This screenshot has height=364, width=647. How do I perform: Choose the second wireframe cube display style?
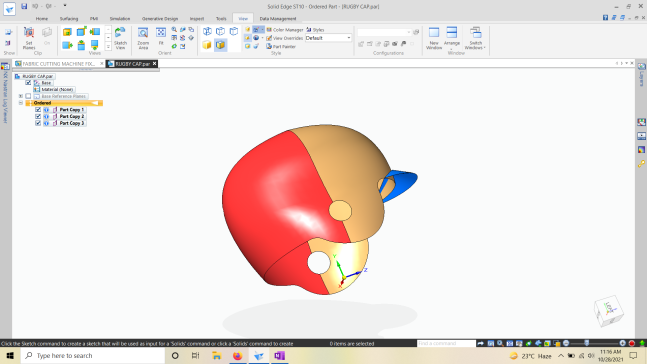point(221,31)
